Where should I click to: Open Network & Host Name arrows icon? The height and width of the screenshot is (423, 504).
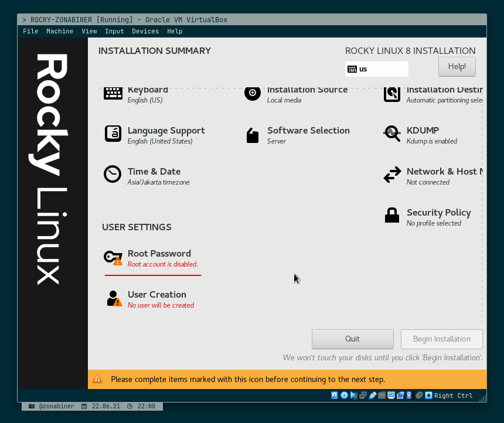click(391, 174)
